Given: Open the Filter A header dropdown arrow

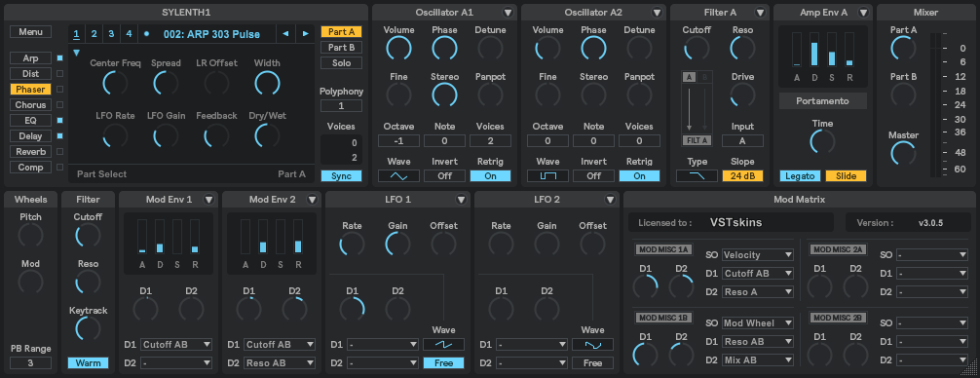Looking at the screenshot, I should pyautogui.click(x=760, y=13).
